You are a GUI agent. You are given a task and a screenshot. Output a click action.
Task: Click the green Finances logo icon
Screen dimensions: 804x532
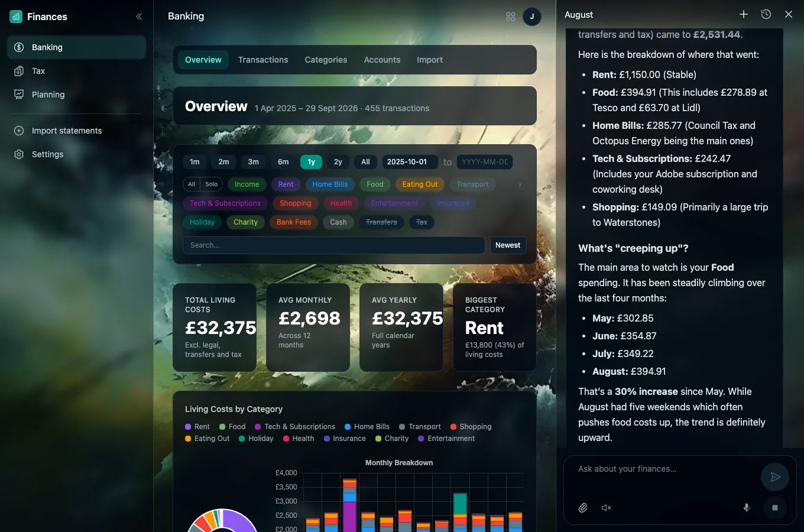[x=16, y=17]
